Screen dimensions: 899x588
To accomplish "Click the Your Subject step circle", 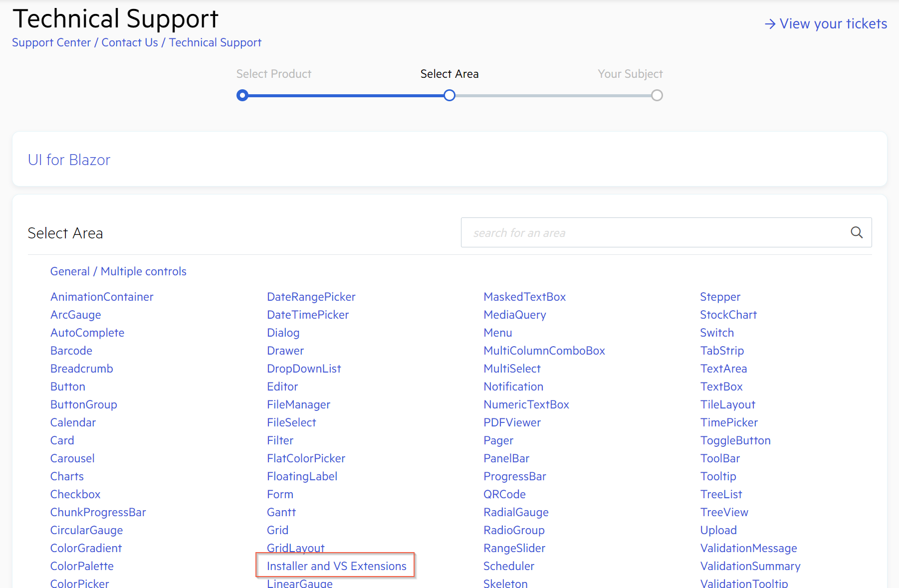I will (x=657, y=95).
